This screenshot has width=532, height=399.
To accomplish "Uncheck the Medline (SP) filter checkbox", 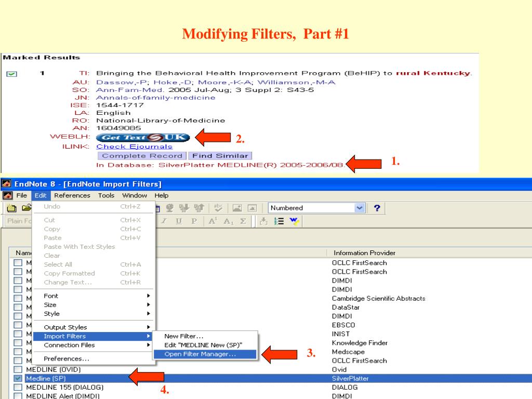I will (x=18, y=378).
